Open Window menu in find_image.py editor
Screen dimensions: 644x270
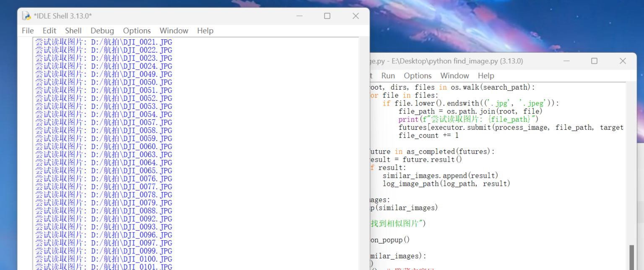[454, 76]
